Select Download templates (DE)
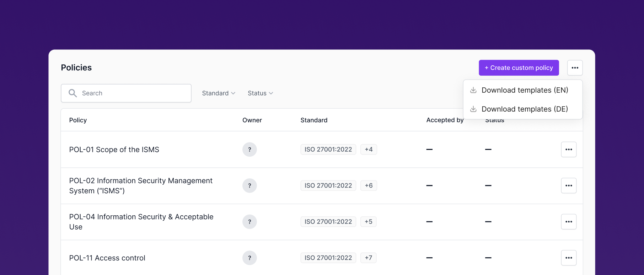The height and width of the screenshot is (275, 644). (x=523, y=109)
